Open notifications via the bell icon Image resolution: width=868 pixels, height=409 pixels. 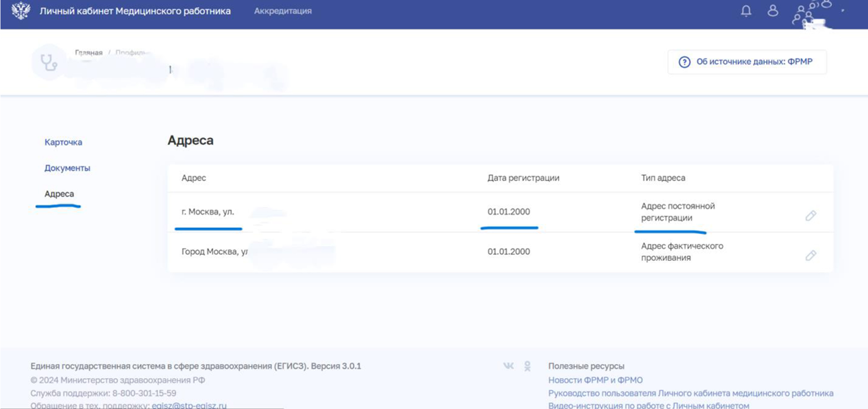tap(746, 11)
